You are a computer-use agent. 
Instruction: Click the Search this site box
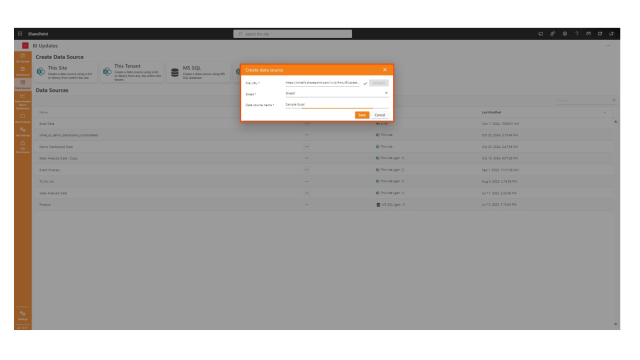[x=293, y=34]
